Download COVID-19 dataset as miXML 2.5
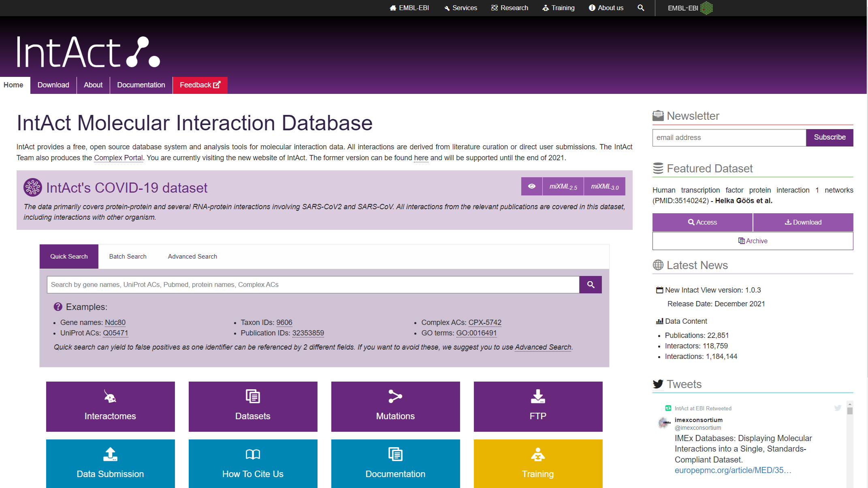The height and width of the screenshot is (488, 868). [x=563, y=186]
